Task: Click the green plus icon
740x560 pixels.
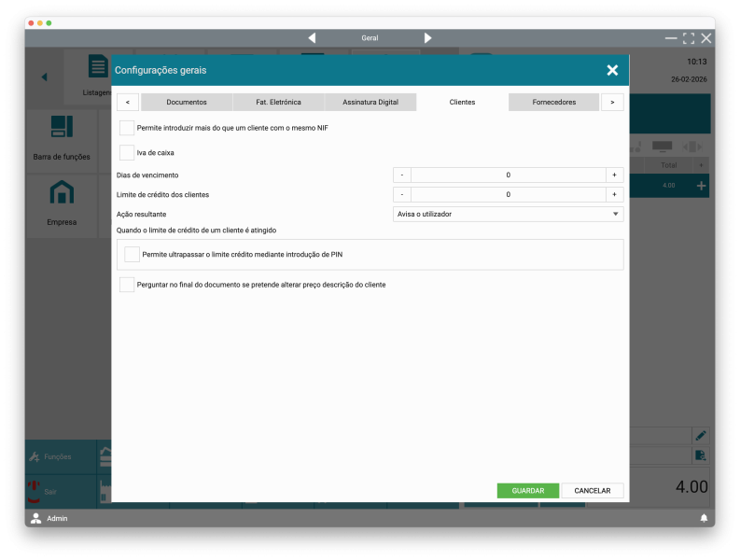Action: [702, 187]
